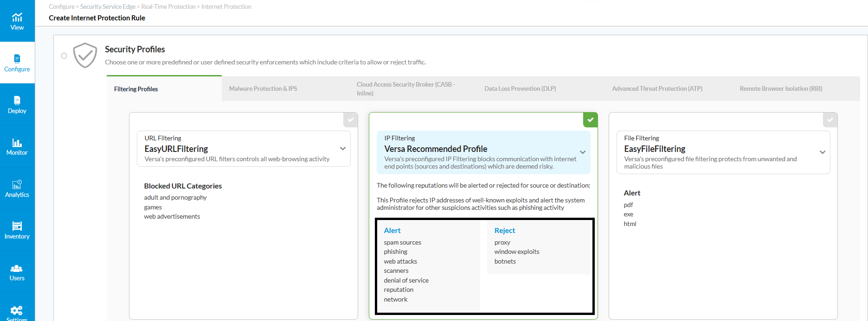Click 'web attacks' in the Alert list
Image resolution: width=868 pixels, height=321 pixels.
click(400, 261)
